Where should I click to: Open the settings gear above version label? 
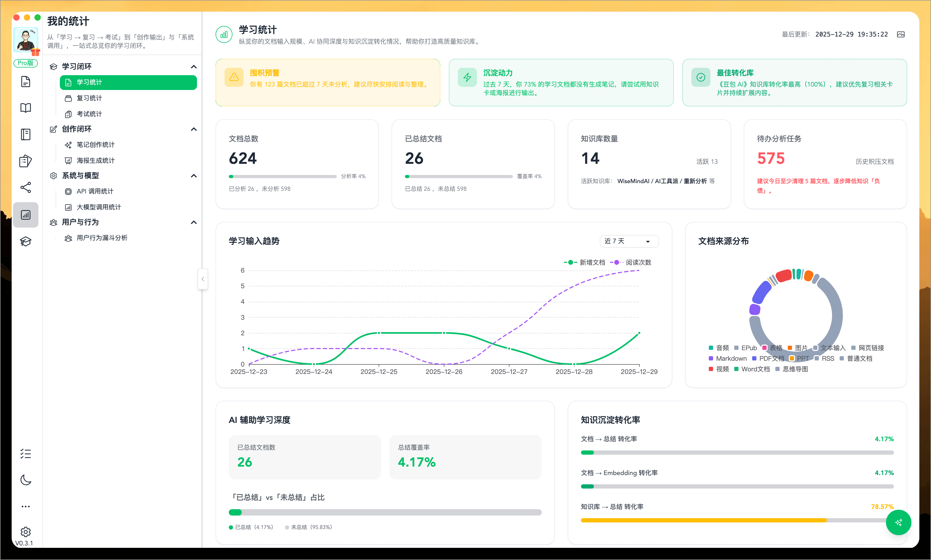click(26, 532)
